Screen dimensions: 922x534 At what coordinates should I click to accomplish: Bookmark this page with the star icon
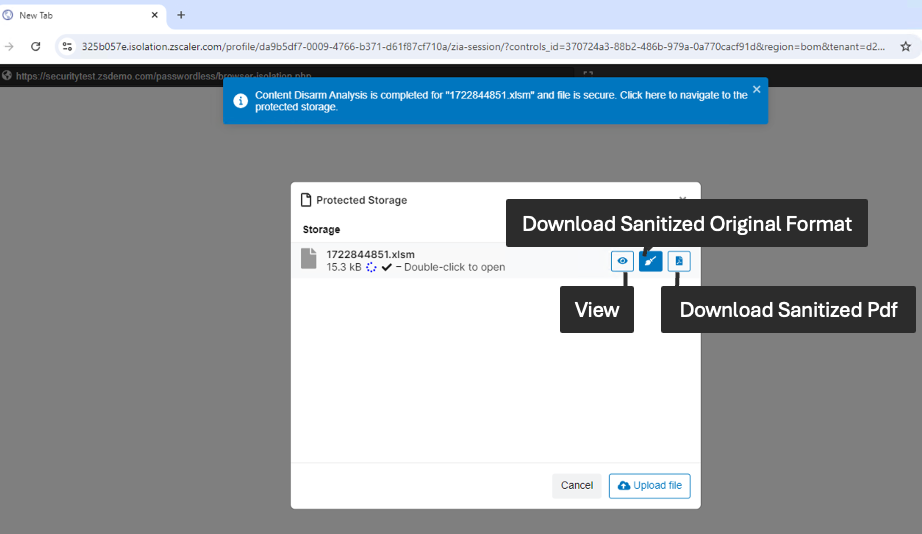tap(905, 46)
